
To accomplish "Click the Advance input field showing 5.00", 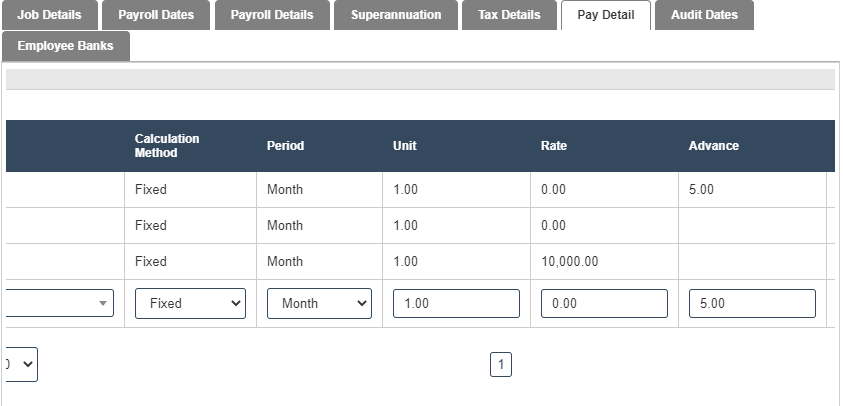I will point(752,304).
